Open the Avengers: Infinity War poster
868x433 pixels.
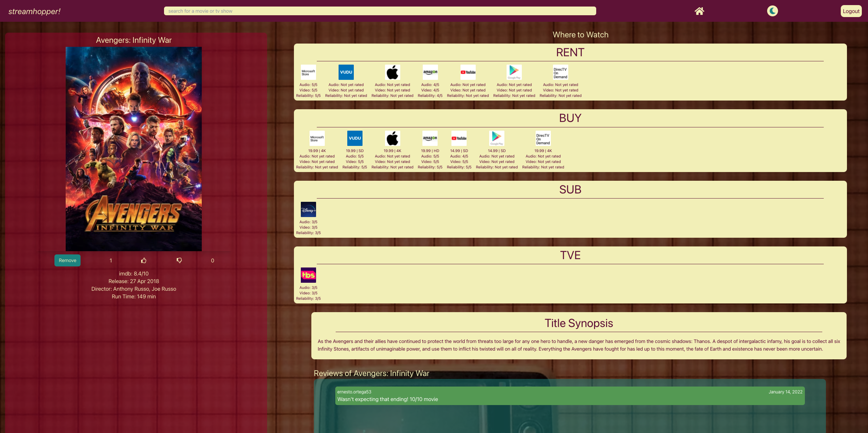134,149
